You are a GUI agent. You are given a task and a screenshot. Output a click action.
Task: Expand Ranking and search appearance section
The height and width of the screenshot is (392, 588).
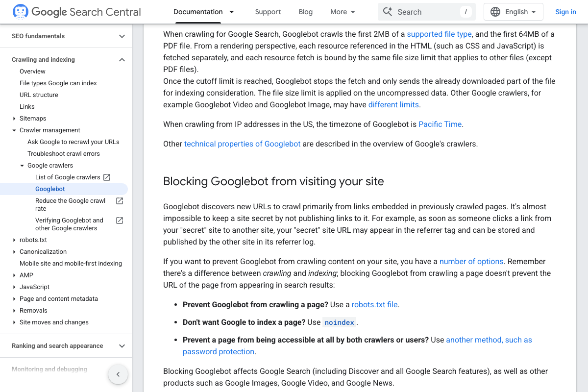point(122,346)
